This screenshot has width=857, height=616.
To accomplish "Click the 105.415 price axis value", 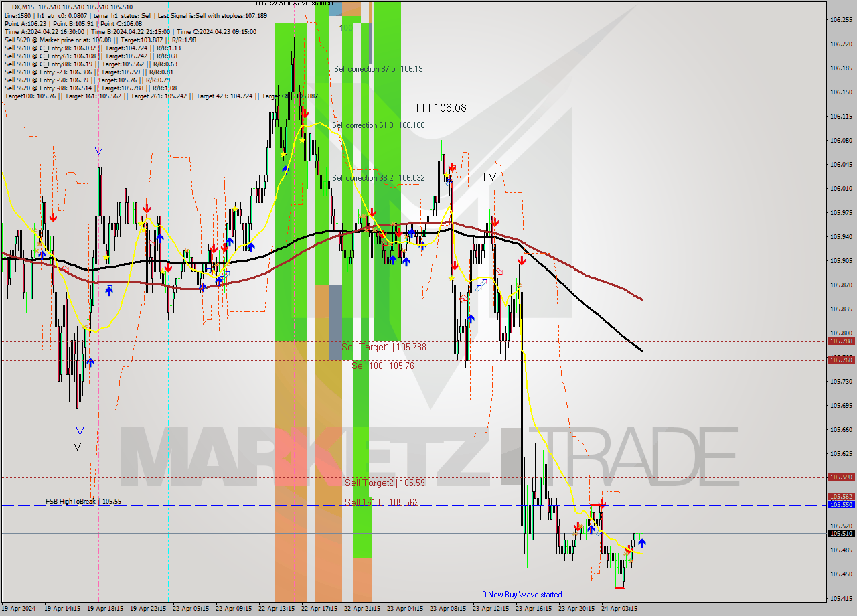I will (841, 599).
